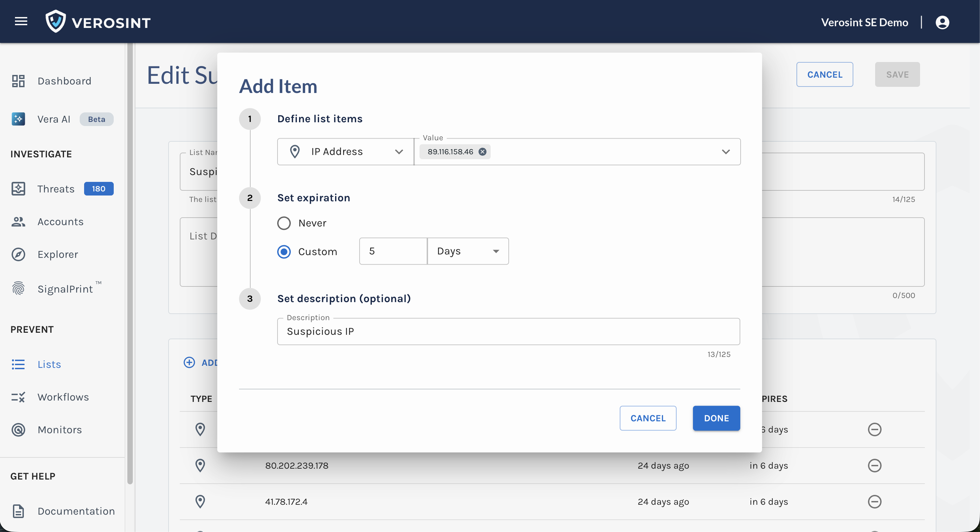Open Workflows from the sidebar
Image resolution: width=980 pixels, height=532 pixels.
pos(63,397)
